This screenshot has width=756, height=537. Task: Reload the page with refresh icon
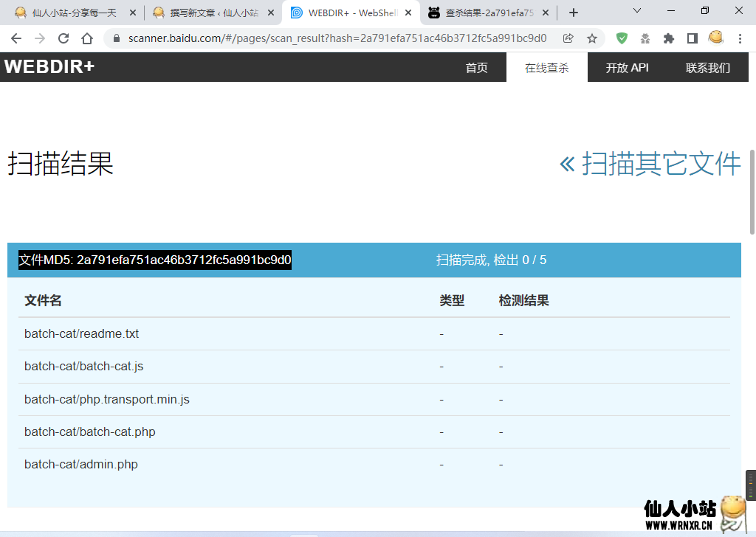click(x=63, y=38)
